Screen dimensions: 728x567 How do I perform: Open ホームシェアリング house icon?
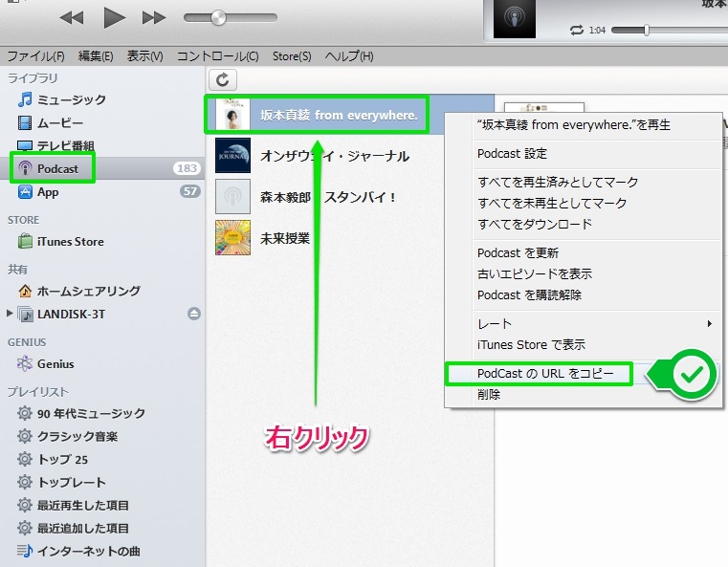pyautogui.click(x=25, y=291)
